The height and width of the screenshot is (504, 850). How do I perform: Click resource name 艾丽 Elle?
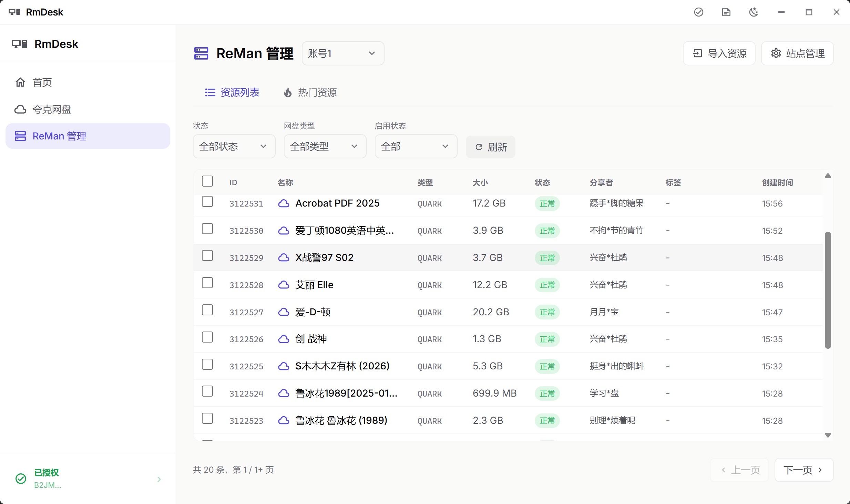314,285
